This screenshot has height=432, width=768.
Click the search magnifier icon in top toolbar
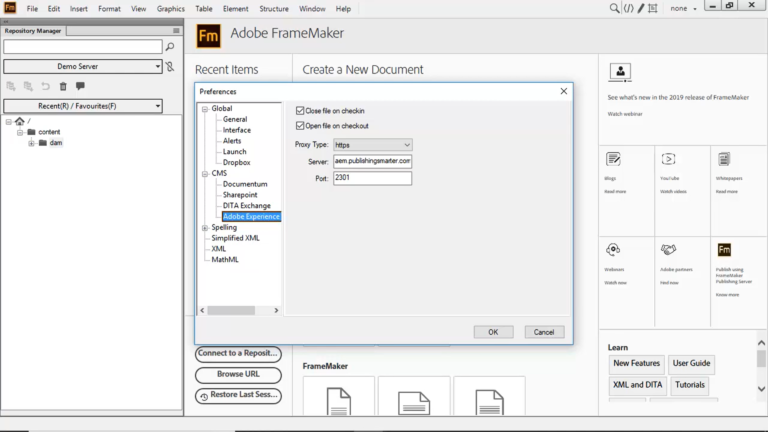(x=614, y=8)
